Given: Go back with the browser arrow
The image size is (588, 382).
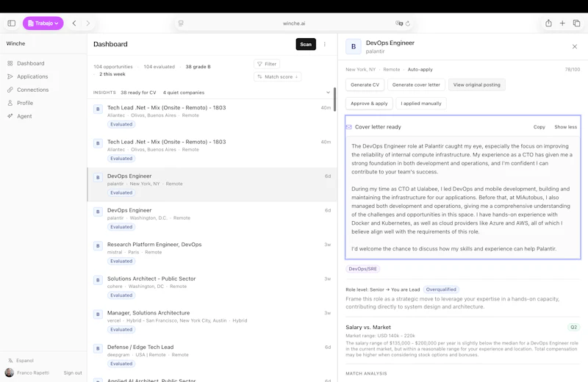Looking at the screenshot, I should pyautogui.click(x=74, y=24).
